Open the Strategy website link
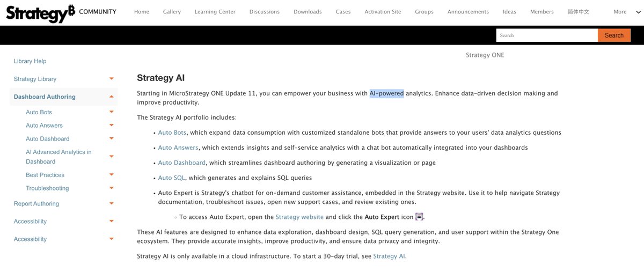The height and width of the screenshot is (279, 644). click(299, 217)
